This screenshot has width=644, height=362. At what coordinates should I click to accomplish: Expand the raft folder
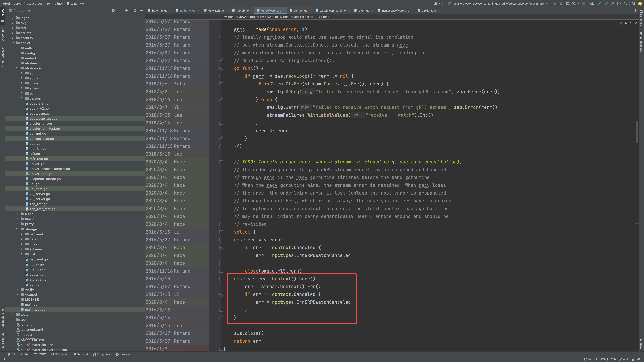click(x=12, y=28)
